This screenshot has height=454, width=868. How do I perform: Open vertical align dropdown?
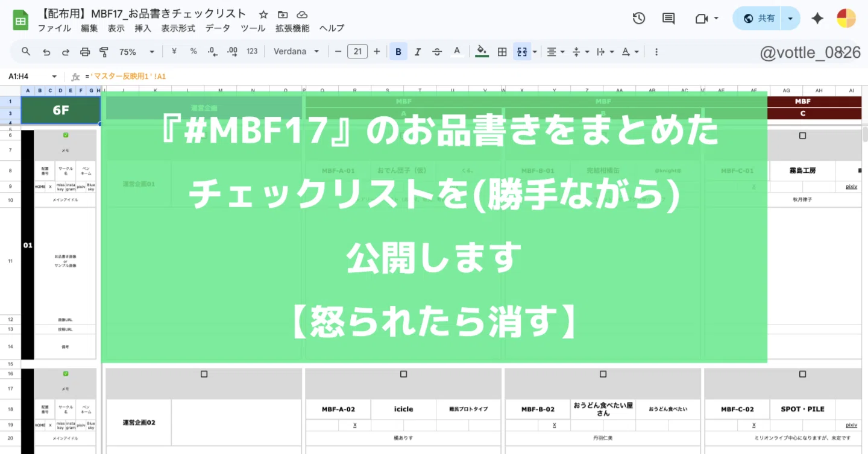coord(580,52)
